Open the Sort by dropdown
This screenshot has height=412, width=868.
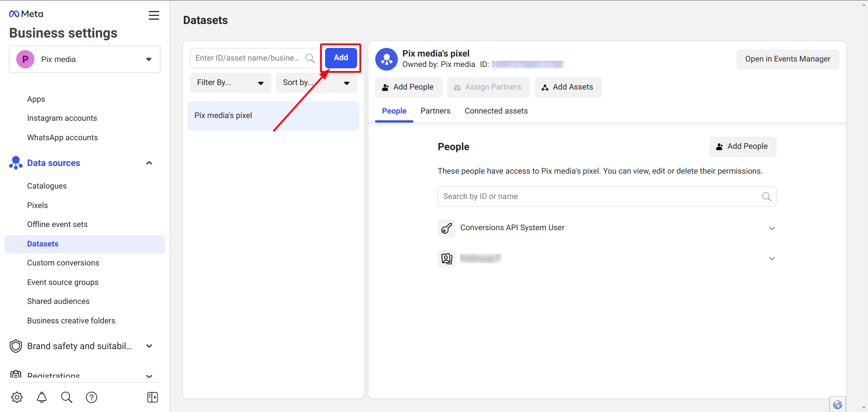(316, 83)
